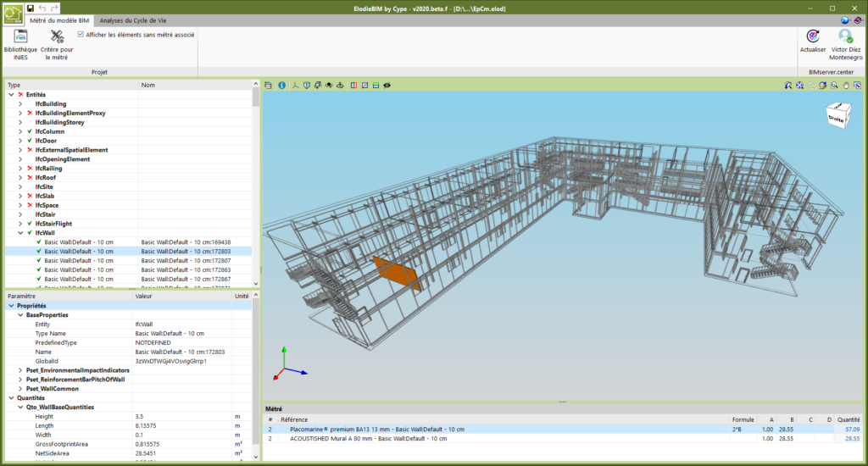Click the detach viewport window icon
Screen dimensions: 868x466
(x=858, y=86)
